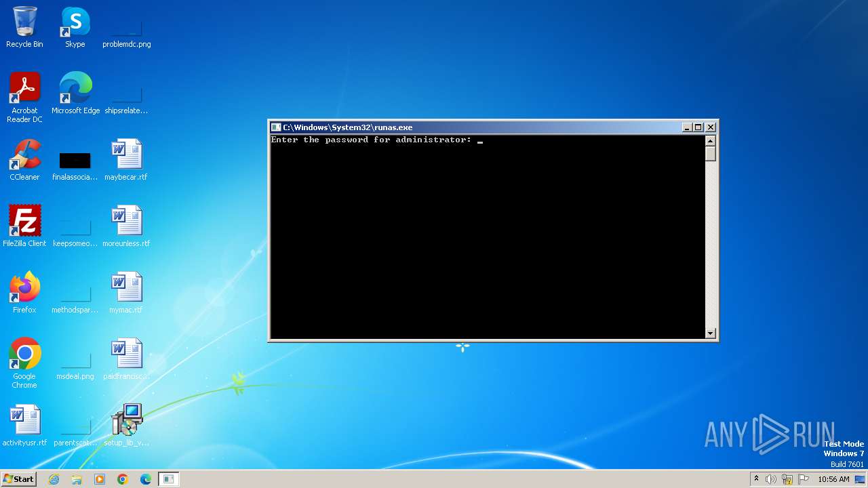Select the mymac.rtf document icon
868x488 pixels.
(126, 293)
